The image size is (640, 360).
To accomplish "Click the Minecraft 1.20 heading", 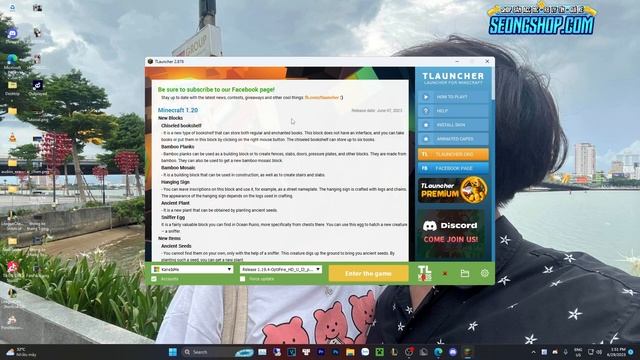I will coord(178,110).
